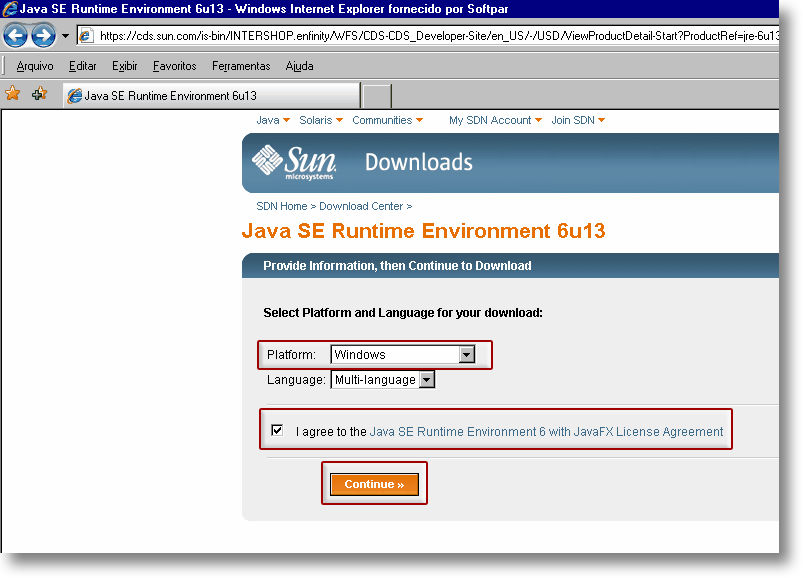Viewport: 803px width, 578px height.
Task: Click the Internet Explorer icon in title bar
Action: 10,9
